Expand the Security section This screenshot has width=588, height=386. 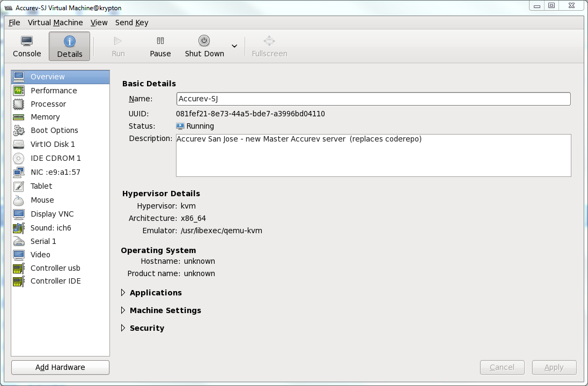tap(123, 328)
